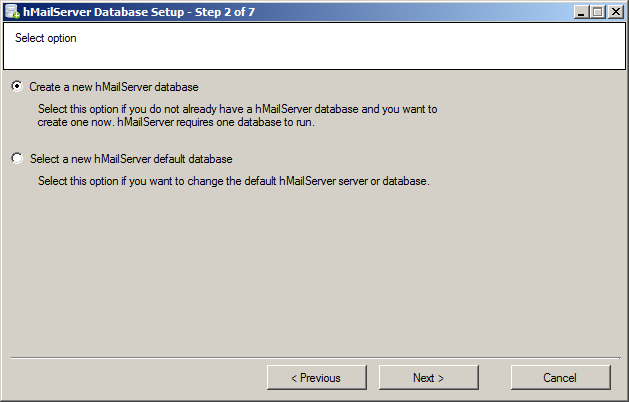Click the "Select option" header text
The width and height of the screenshot is (629, 402).
46,39
